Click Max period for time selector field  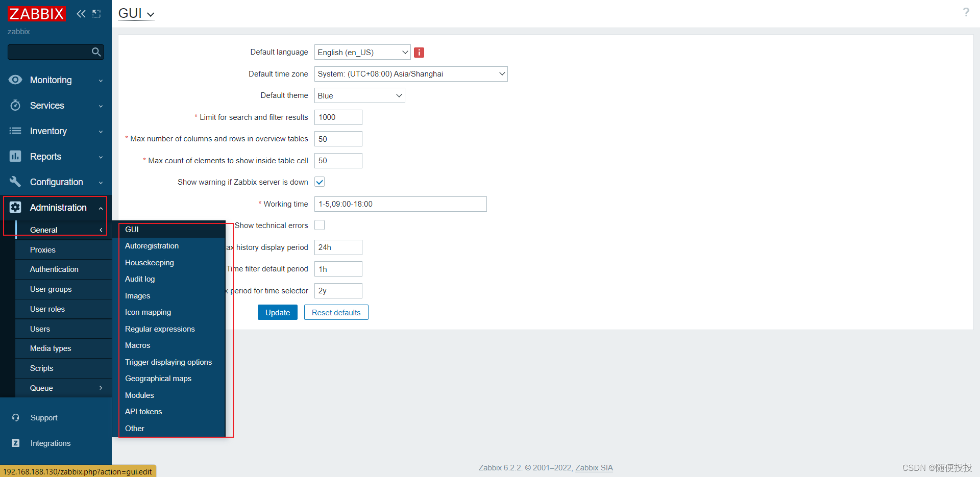tap(338, 291)
